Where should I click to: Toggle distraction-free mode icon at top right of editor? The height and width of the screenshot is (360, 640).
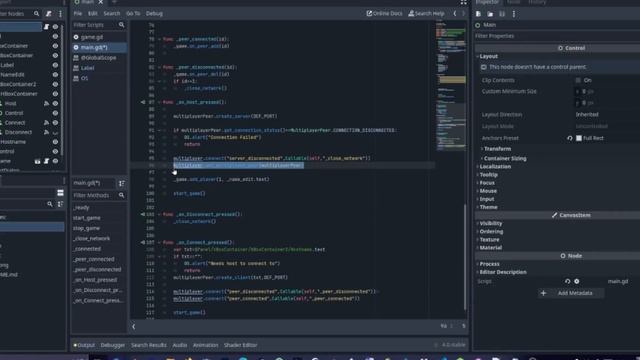463,2
